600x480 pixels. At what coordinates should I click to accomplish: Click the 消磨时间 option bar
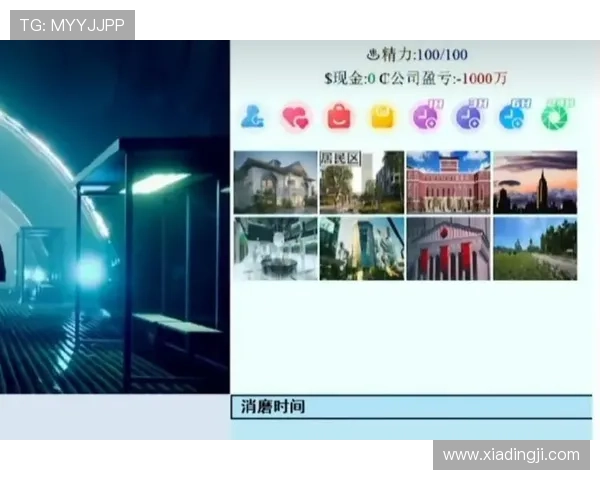(411, 407)
